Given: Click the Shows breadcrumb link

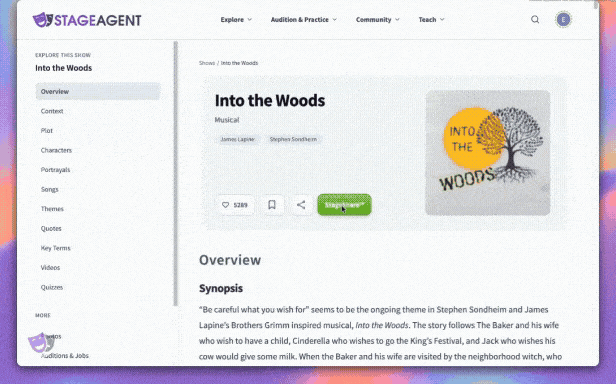Looking at the screenshot, I should [x=207, y=63].
